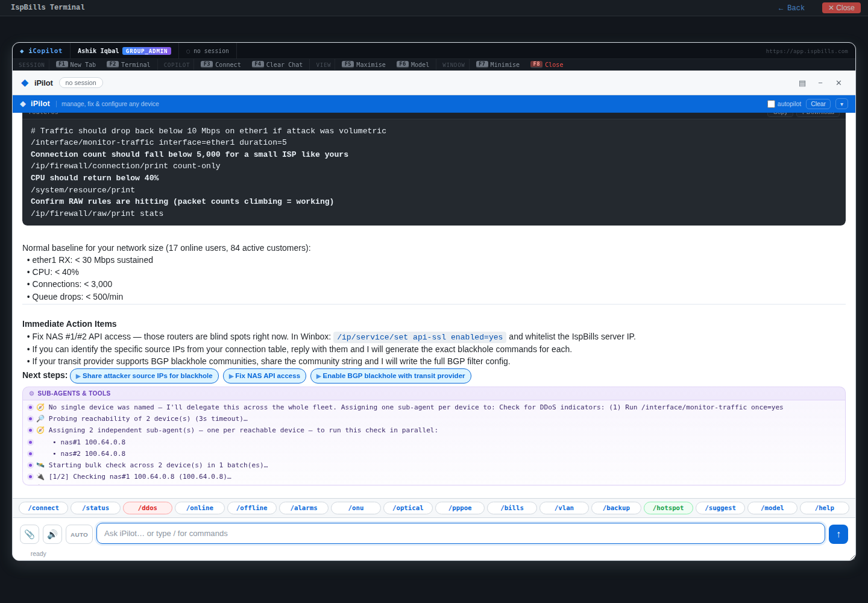The image size is (868, 603).
Task: Open the dropdown arrow next to Clear
Action: click(x=842, y=104)
